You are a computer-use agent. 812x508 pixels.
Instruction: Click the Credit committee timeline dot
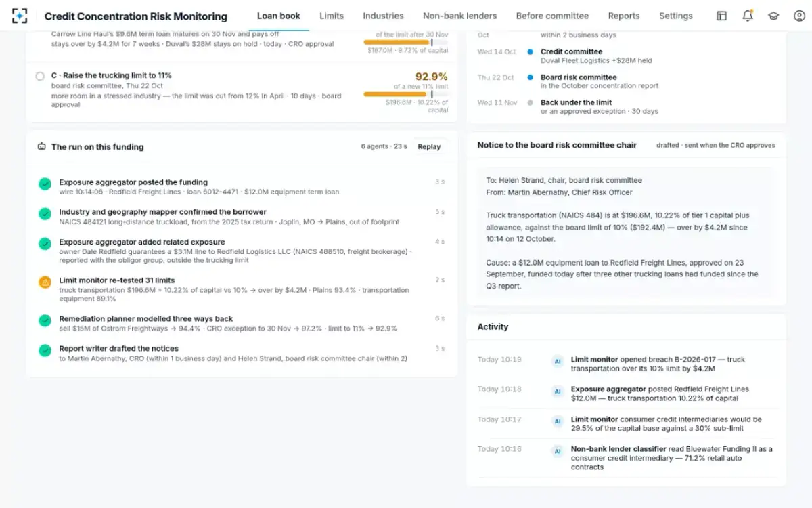click(530, 51)
